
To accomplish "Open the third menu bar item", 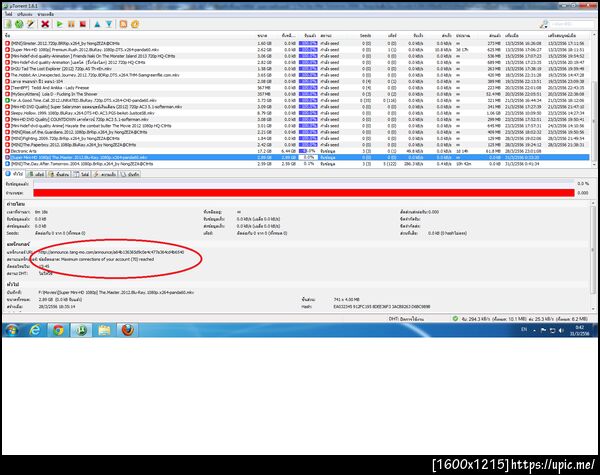I will tap(46, 14).
